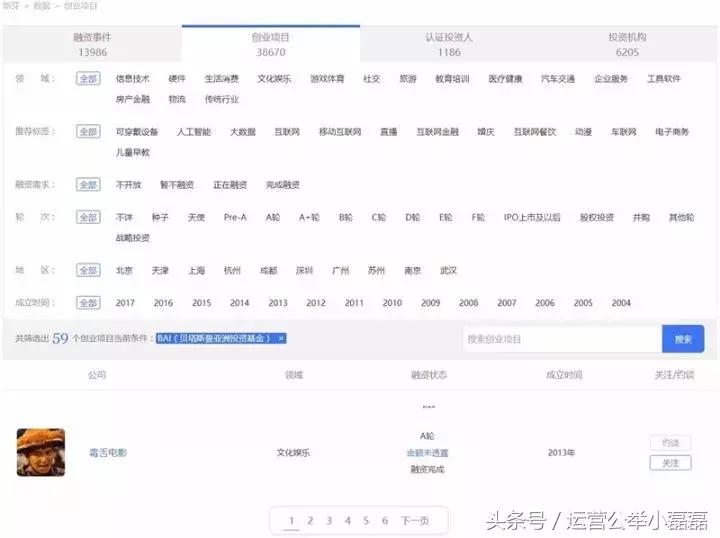Open the 投资机构 tab
The height and width of the screenshot is (538, 720).
tap(627, 44)
